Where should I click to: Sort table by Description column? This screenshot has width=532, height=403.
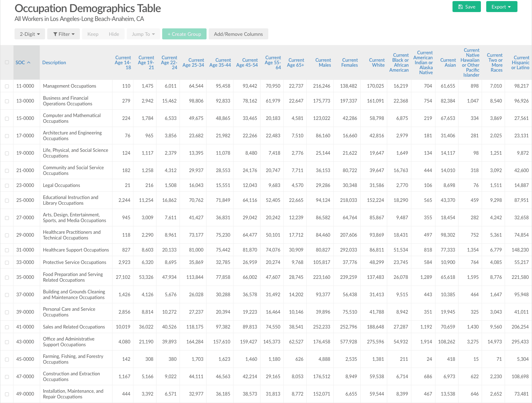click(54, 62)
